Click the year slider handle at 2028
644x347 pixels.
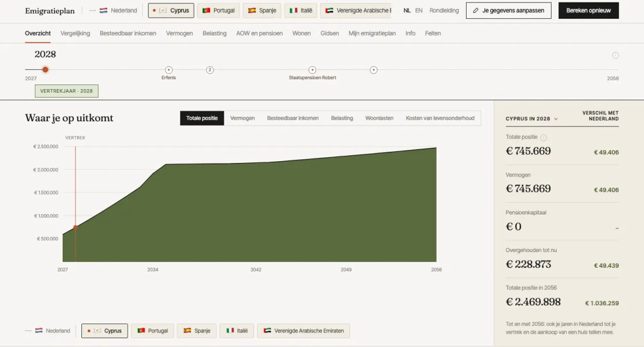coord(45,70)
